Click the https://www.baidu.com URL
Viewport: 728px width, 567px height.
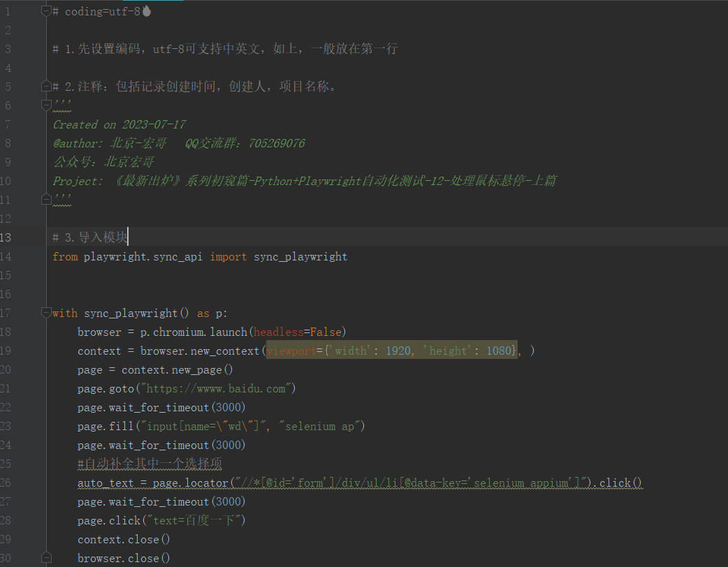[217, 388]
